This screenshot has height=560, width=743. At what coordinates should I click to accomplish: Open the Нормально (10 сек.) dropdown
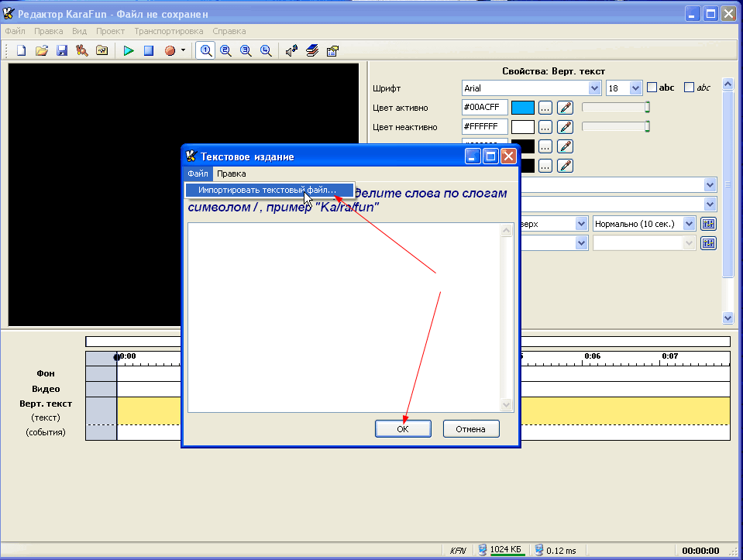click(x=689, y=224)
